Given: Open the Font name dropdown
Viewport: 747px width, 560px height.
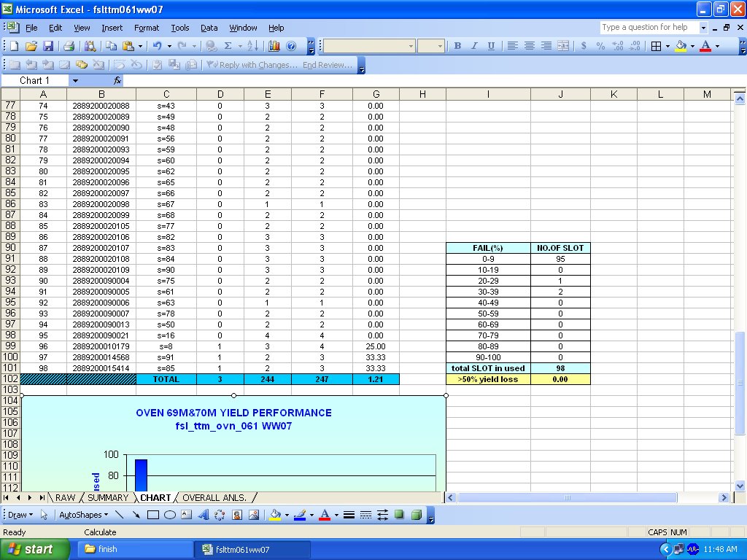Looking at the screenshot, I should tap(411, 46).
